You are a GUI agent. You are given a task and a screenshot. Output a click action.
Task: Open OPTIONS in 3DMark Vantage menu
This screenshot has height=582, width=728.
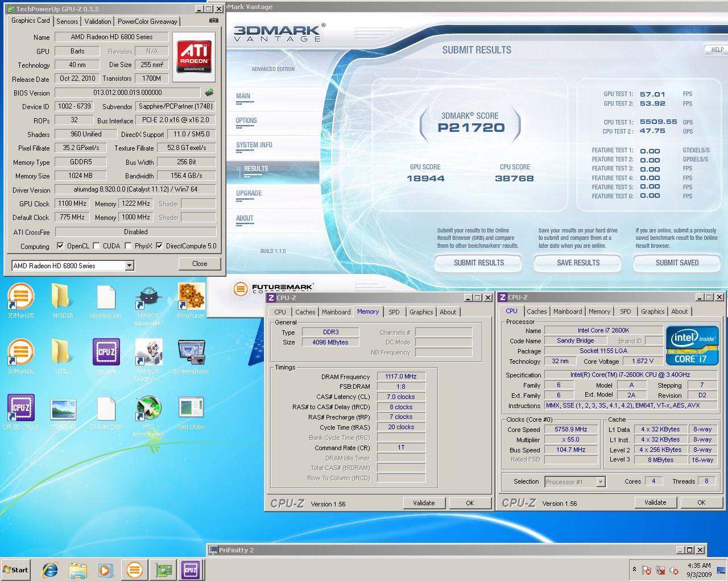[246, 120]
